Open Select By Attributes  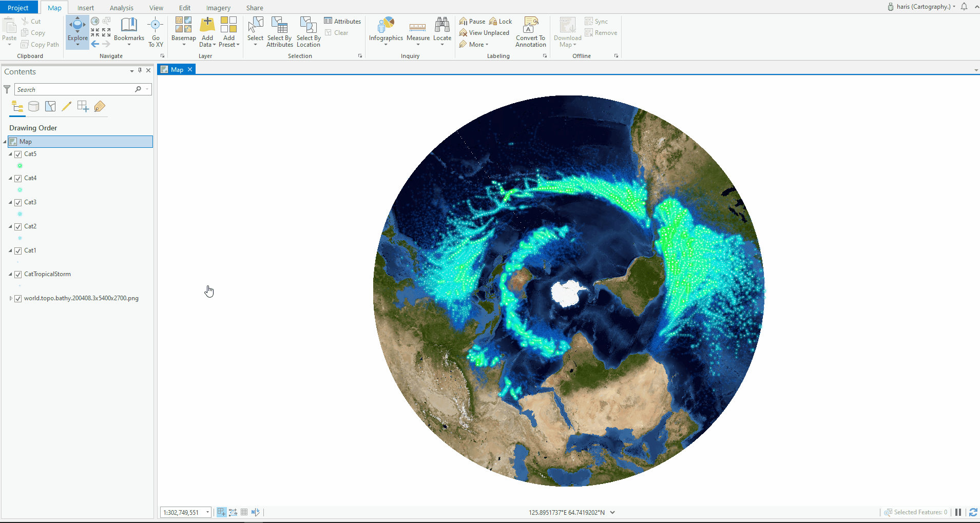click(280, 32)
